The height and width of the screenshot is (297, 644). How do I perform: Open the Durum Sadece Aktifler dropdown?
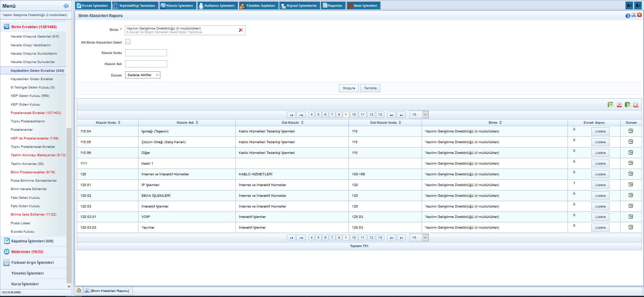143,75
